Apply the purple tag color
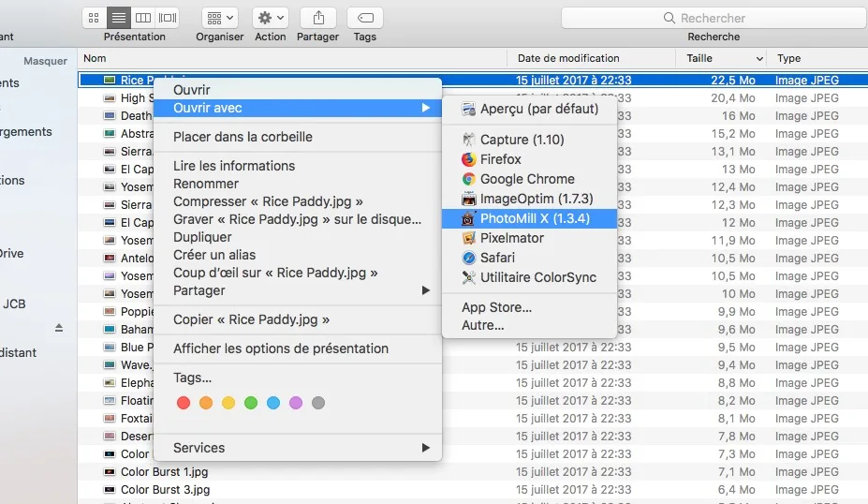The height and width of the screenshot is (504, 868). point(296,403)
